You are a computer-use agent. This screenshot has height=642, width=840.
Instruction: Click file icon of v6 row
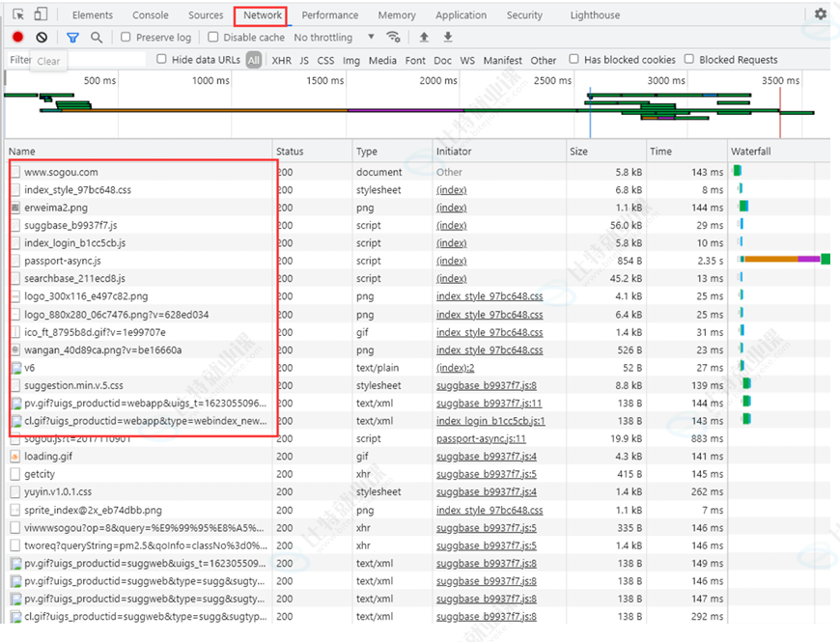pyautogui.click(x=15, y=368)
